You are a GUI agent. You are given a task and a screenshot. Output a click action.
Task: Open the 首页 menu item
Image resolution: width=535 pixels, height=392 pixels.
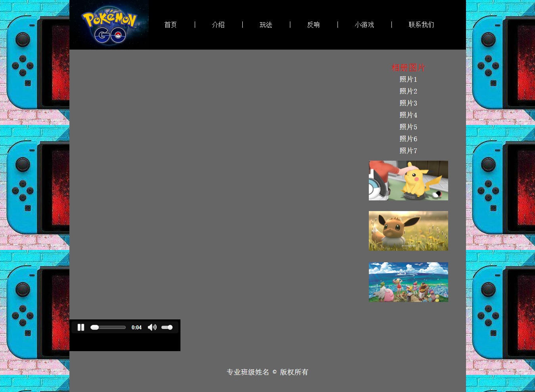(x=171, y=25)
